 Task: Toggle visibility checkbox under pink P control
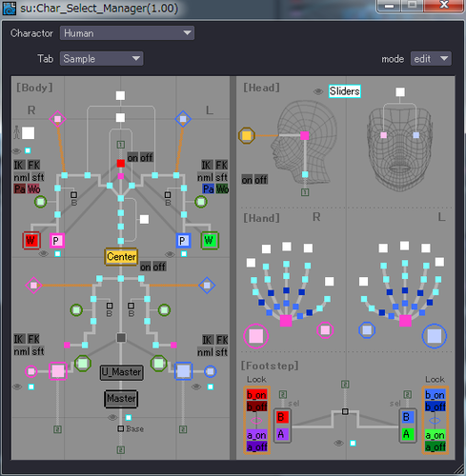tap(57, 253)
